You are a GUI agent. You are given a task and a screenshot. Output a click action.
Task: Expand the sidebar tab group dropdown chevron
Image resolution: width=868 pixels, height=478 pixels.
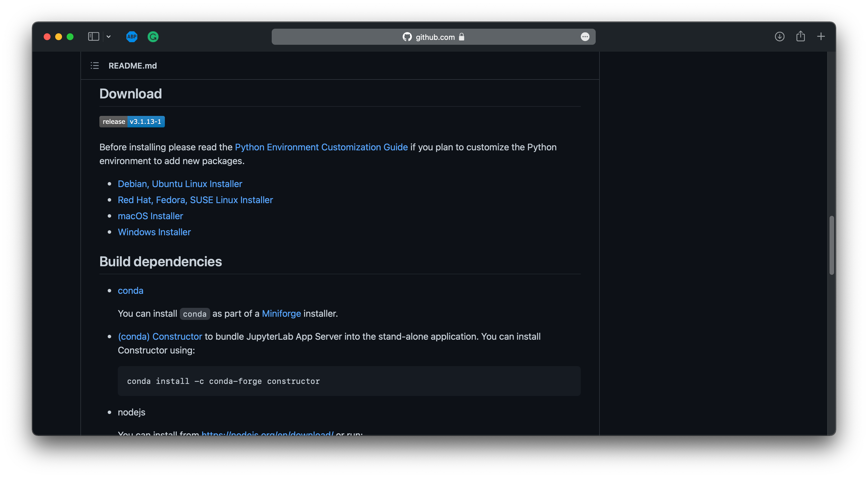[x=109, y=37]
